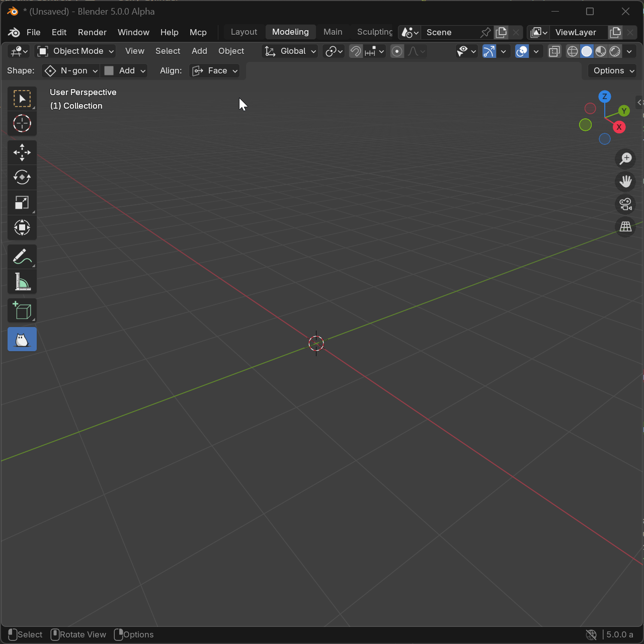Screen dimensions: 644x644
Task: Toggle camera view icon
Action: [x=625, y=204]
